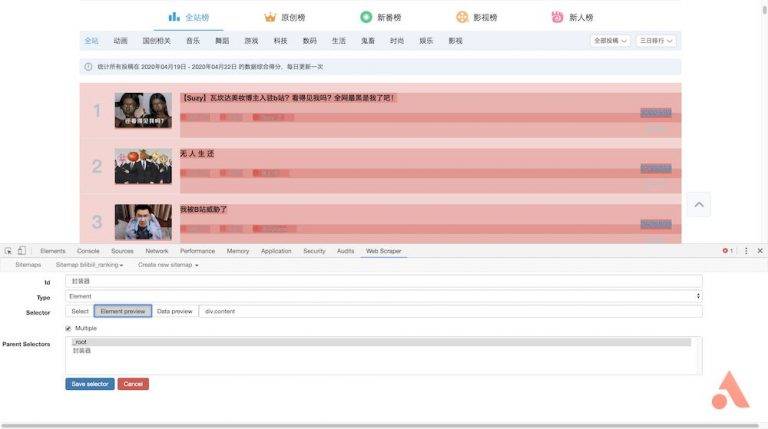Open DevTools three-dot customize menu
The image size is (768, 429).
[x=746, y=251]
